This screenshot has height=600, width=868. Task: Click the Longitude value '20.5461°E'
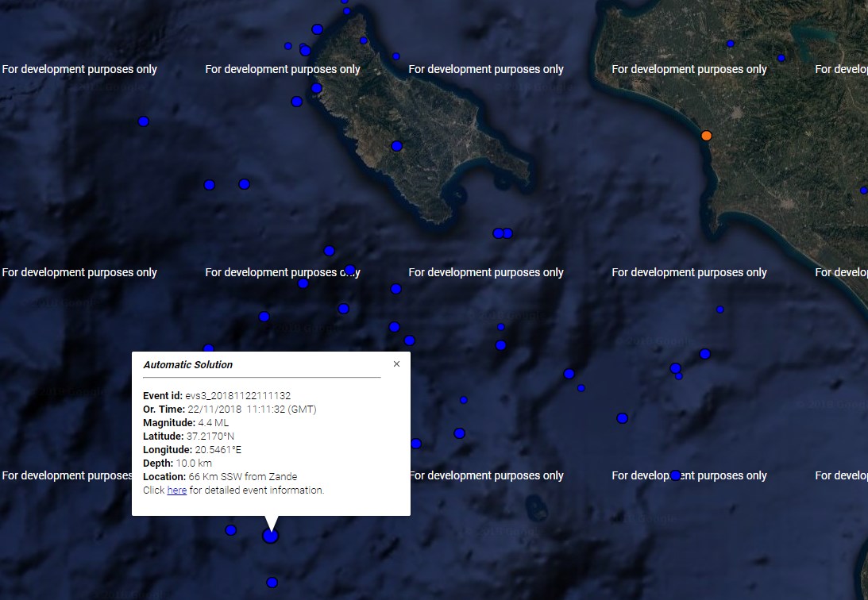(x=218, y=450)
